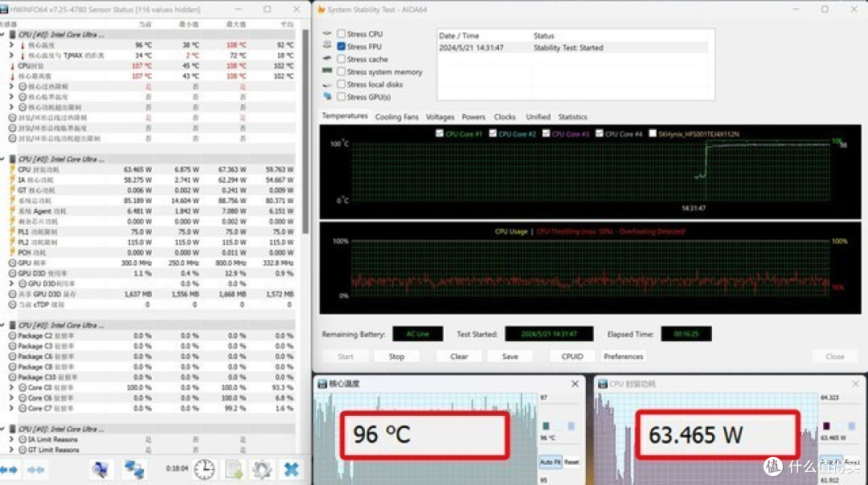The height and width of the screenshot is (485, 868).
Task: Open the Temperatures tab in AIDA64
Action: pos(344,116)
